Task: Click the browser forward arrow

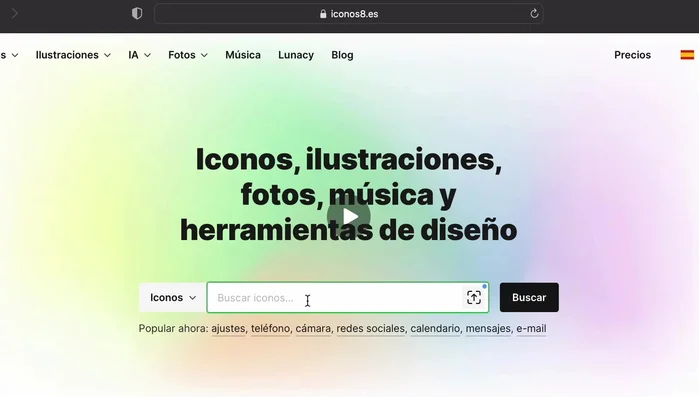Action: point(14,14)
